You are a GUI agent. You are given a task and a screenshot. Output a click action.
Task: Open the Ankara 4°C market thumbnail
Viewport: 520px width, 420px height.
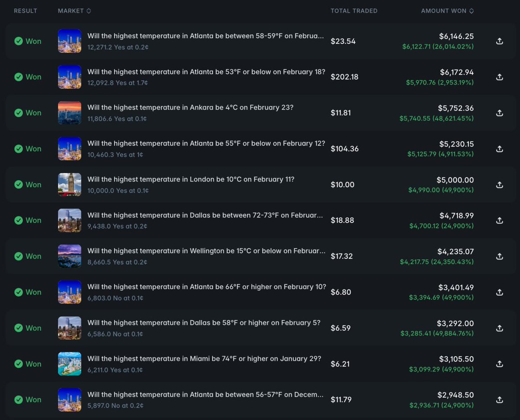[69, 113]
